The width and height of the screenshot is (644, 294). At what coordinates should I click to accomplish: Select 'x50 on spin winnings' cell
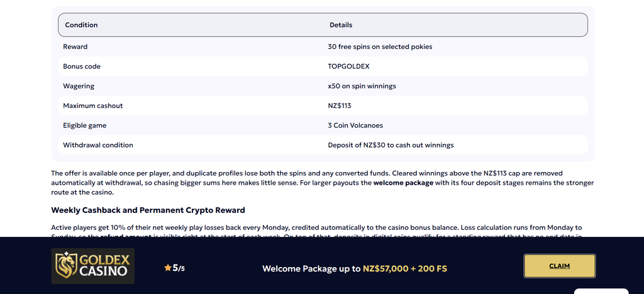(362, 86)
